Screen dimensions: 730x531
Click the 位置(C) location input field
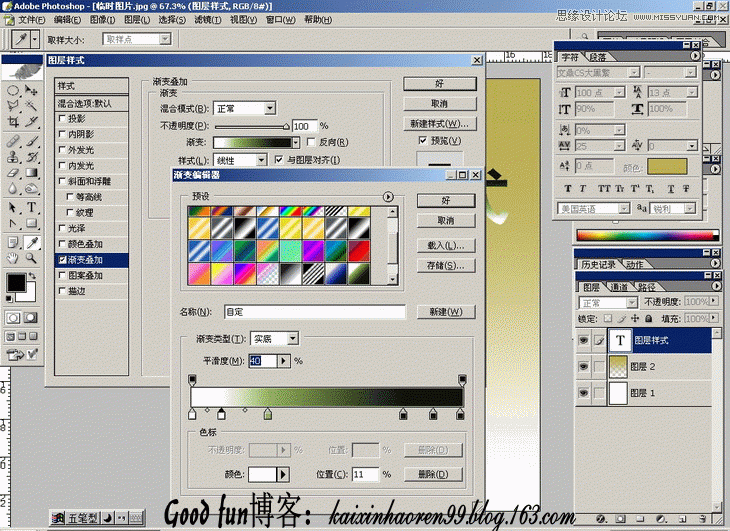pos(365,474)
